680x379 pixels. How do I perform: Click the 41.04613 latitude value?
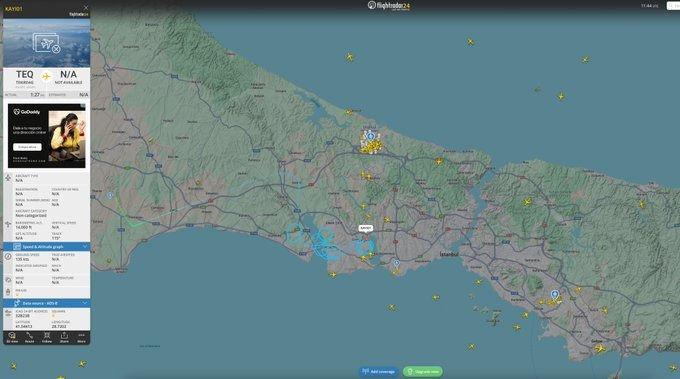click(x=23, y=326)
